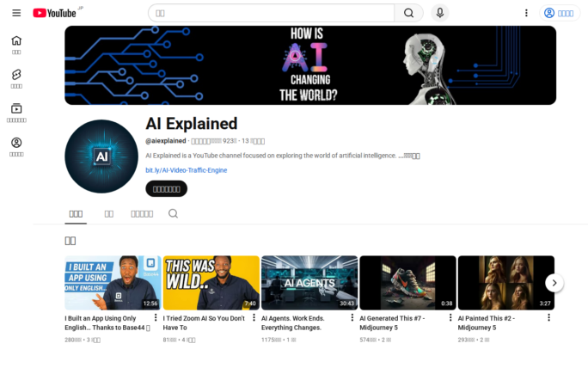Search within the AI Explained channel
This screenshot has height=368, width=588.
(x=173, y=213)
